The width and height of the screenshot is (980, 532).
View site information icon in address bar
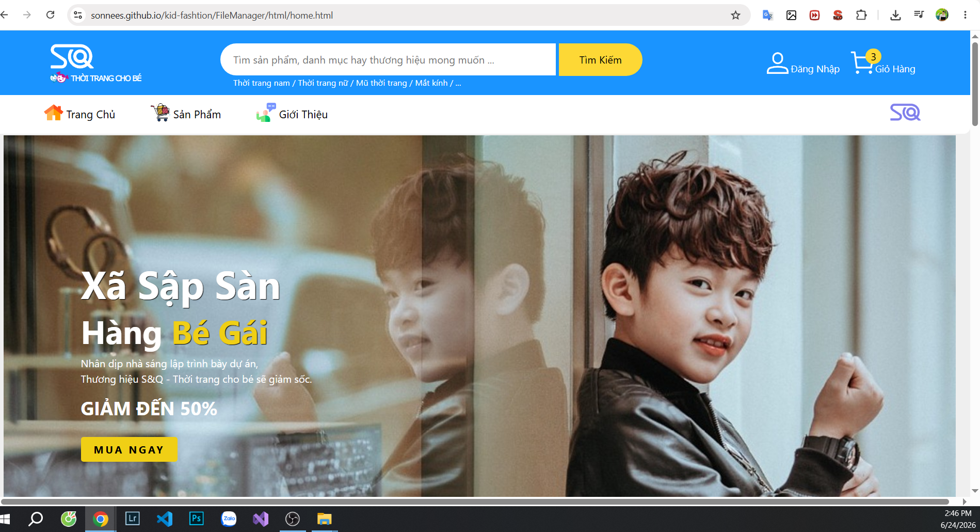(78, 15)
